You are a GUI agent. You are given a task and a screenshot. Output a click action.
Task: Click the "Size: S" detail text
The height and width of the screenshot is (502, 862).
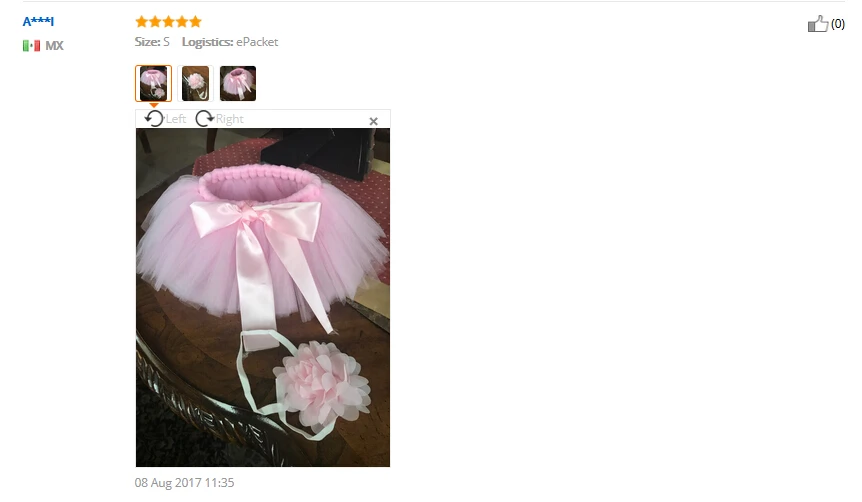coord(152,42)
